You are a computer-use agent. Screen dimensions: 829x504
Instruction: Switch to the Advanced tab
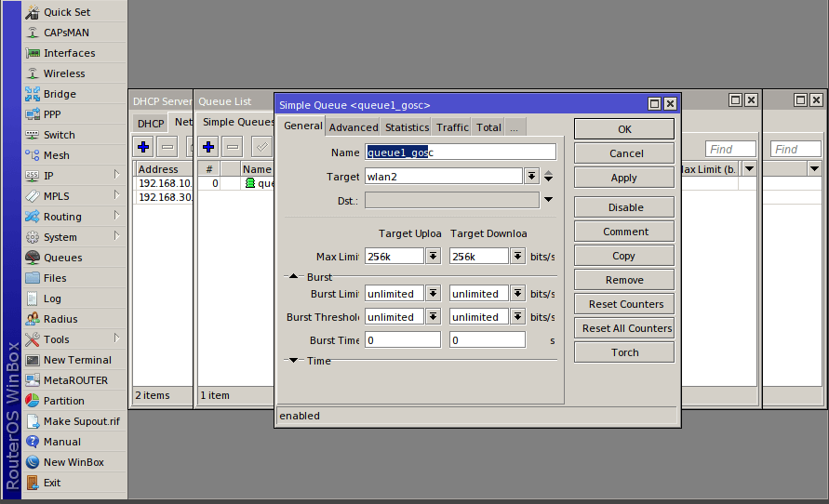point(354,127)
